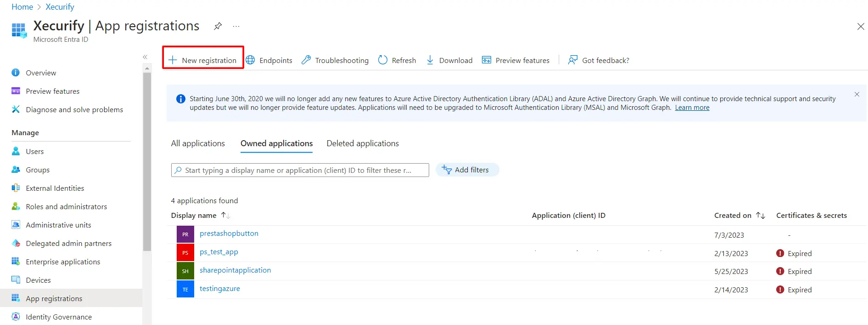Image resolution: width=868 pixels, height=325 pixels.
Task: Open testingazure application
Action: coord(220,289)
